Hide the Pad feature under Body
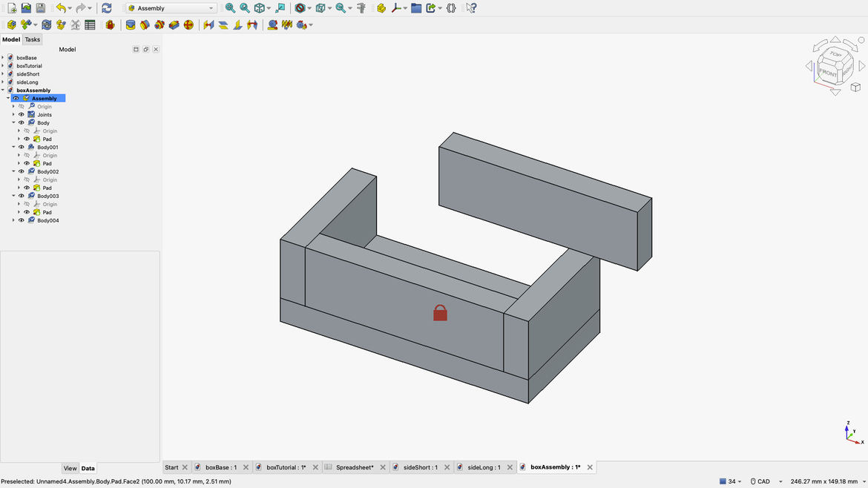868x488 pixels. pyautogui.click(x=26, y=139)
